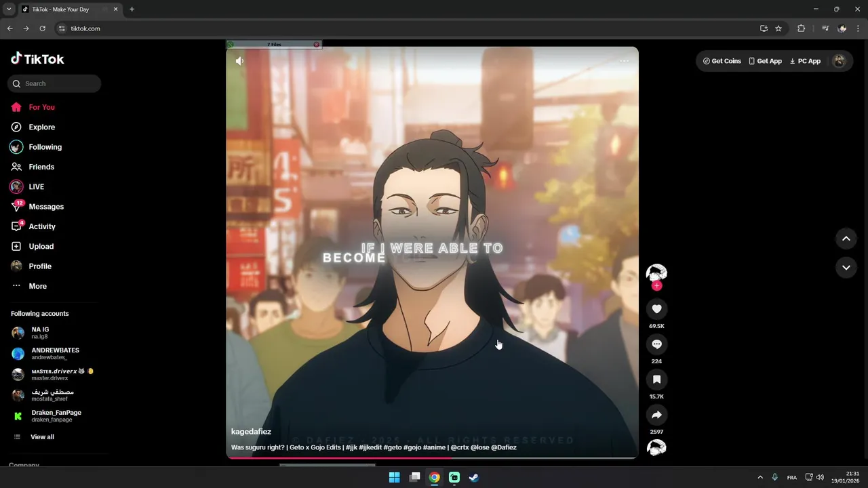Open the creator's avatar beside the video

pos(656,273)
